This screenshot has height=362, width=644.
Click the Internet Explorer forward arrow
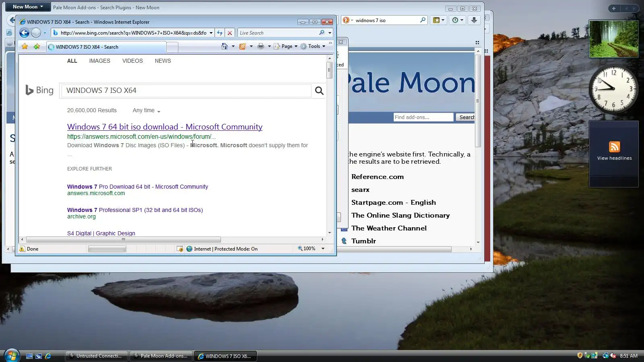tap(36, 33)
